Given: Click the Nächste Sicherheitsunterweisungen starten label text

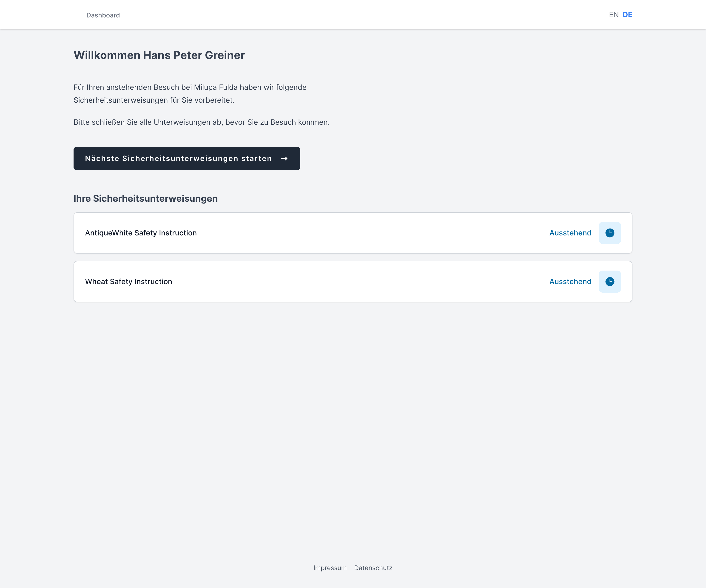Looking at the screenshot, I should pyautogui.click(x=178, y=158).
